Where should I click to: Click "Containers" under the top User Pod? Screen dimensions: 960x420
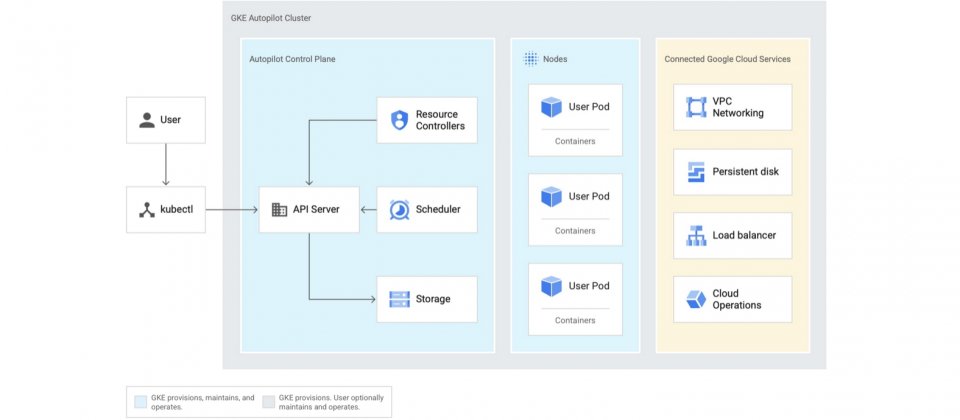[x=575, y=141]
